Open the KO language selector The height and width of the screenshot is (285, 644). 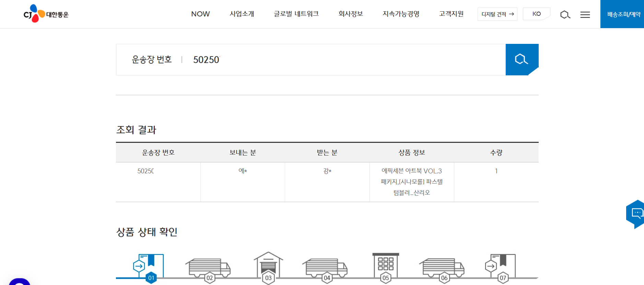(x=536, y=14)
